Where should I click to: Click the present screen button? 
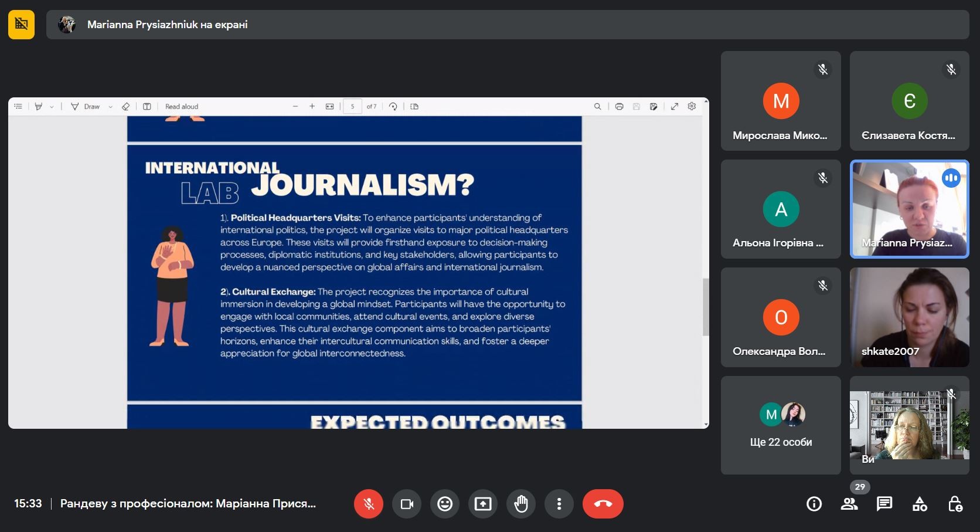[x=483, y=504]
